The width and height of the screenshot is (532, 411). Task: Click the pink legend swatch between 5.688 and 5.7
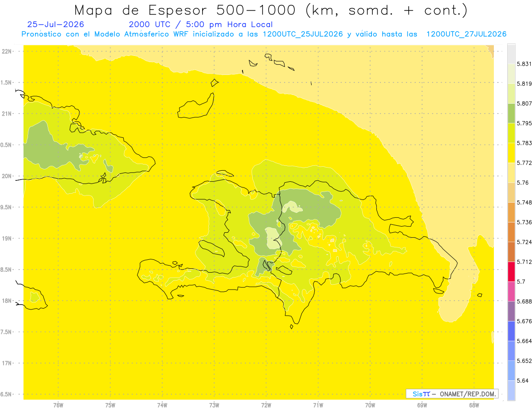point(511,291)
